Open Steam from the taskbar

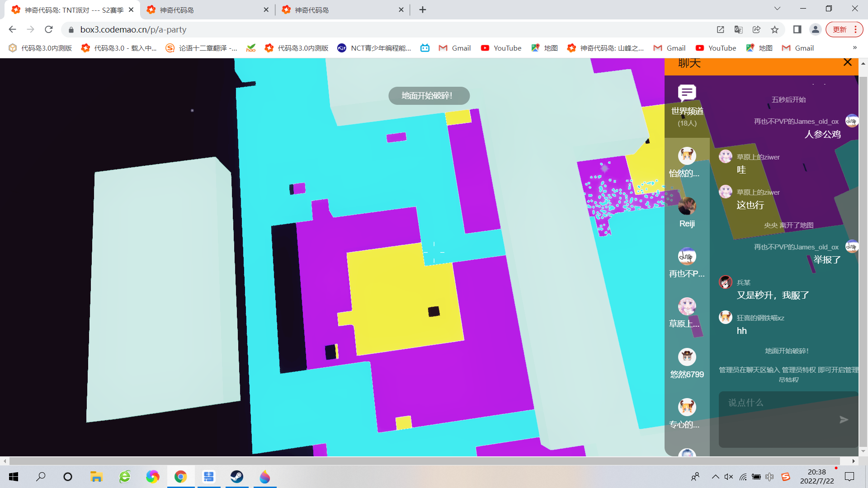tap(236, 477)
